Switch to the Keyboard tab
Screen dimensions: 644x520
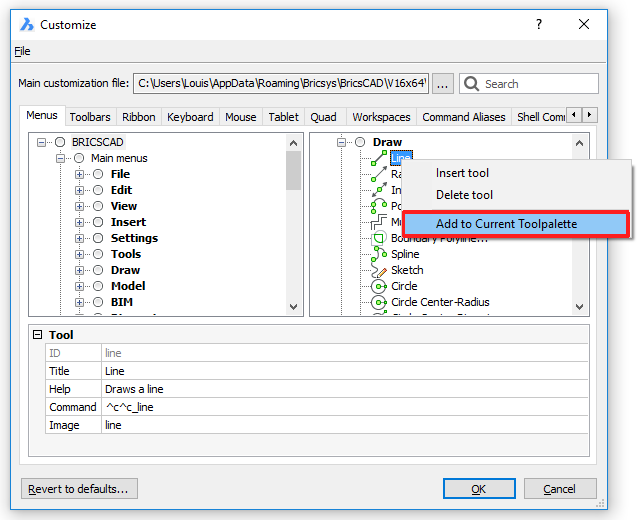(190, 117)
